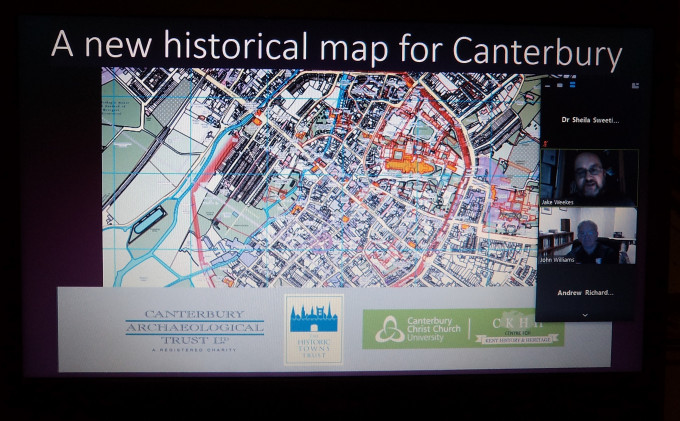Click the Historic Towns Trust logo
Viewport: 680px width, 421px height.
pyautogui.click(x=314, y=330)
